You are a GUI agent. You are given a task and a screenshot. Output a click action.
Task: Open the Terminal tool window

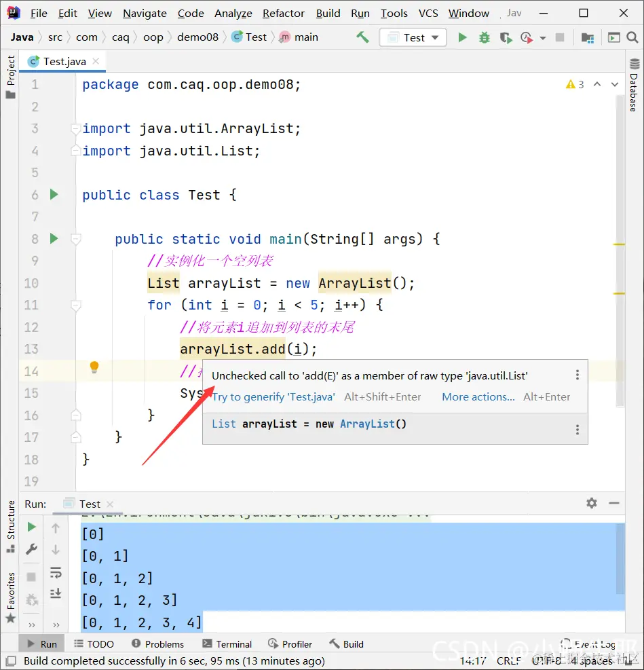pyautogui.click(x=227, y=644)
